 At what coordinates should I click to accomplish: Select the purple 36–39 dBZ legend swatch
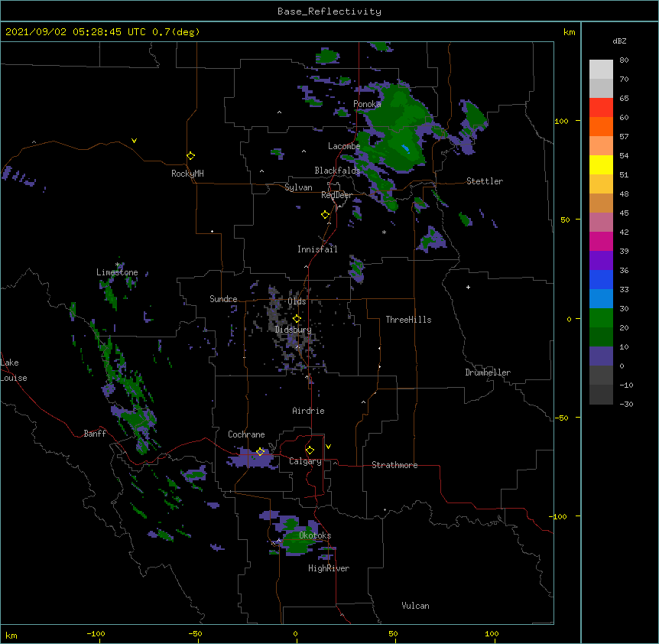pyautogui.click(x=601, y=260)
